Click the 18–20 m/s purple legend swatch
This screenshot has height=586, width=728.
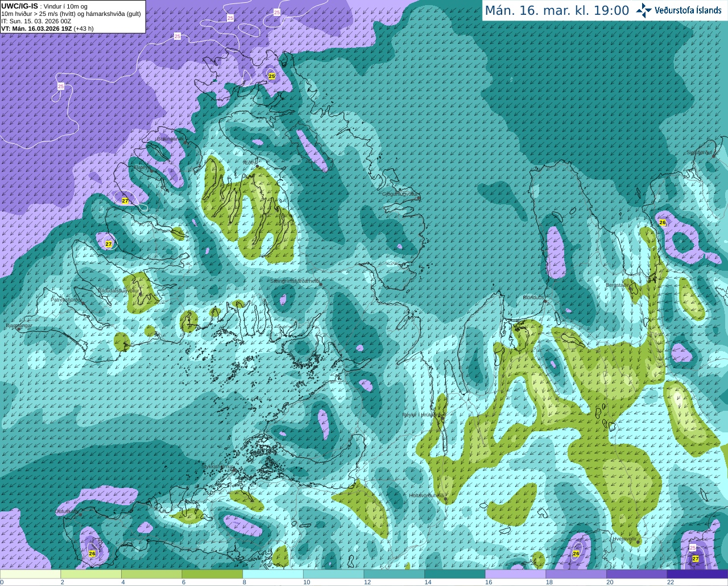(576, 574)
